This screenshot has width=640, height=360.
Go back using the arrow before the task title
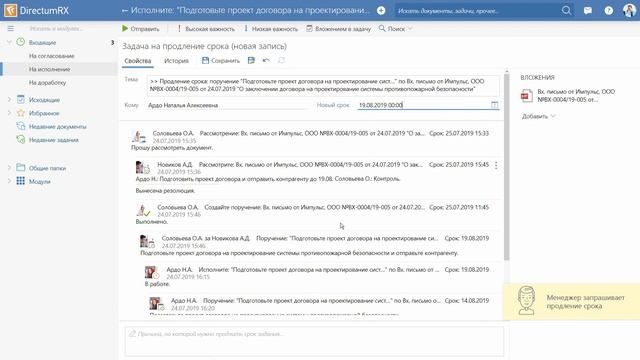pos(125,11)
